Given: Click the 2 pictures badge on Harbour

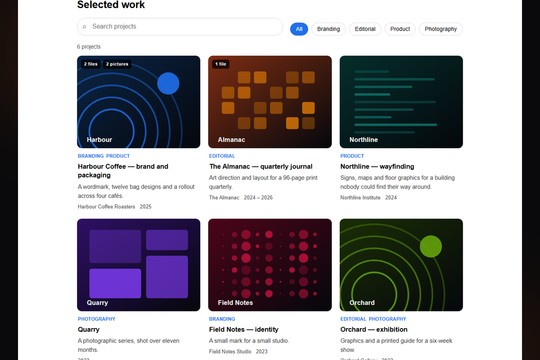Looking at the screenshot, I should 117,64.
